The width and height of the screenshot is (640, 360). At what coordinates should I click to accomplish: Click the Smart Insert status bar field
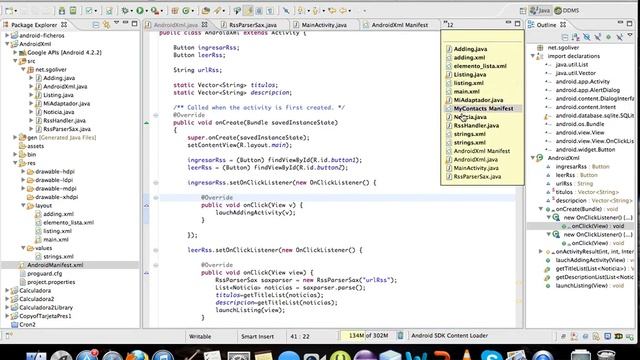257,336
